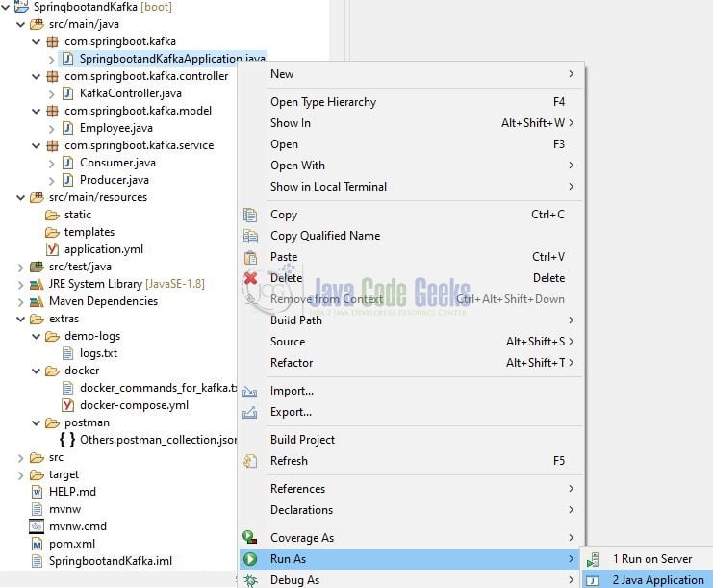Click the Debug As bug icon

pos(250,579)
